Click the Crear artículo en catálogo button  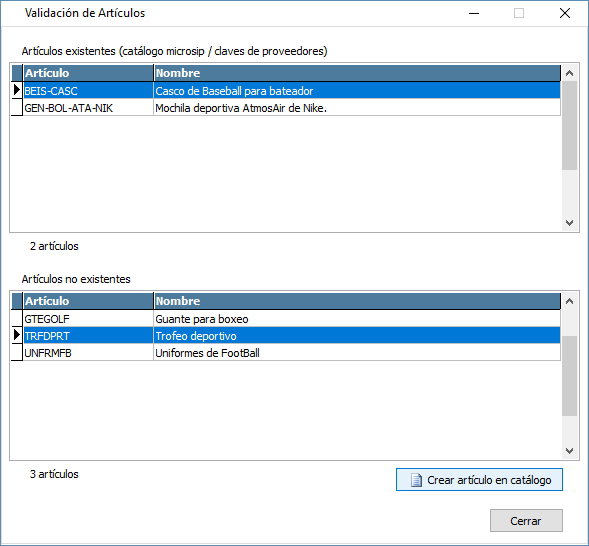(x=479, y=480)
